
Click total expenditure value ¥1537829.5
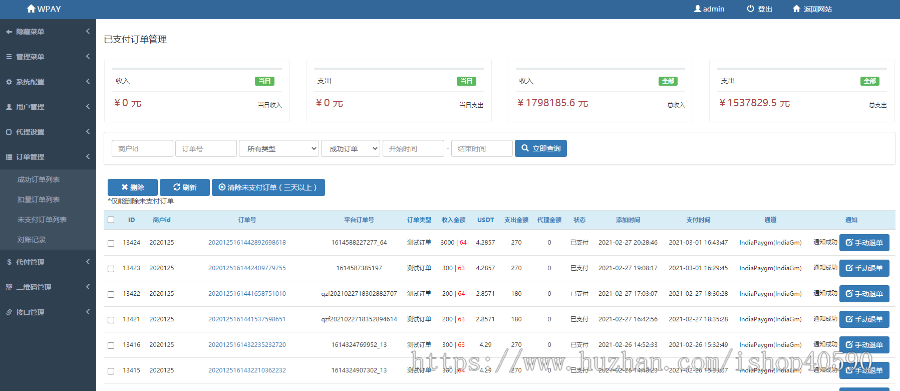(x=754, y=103)
